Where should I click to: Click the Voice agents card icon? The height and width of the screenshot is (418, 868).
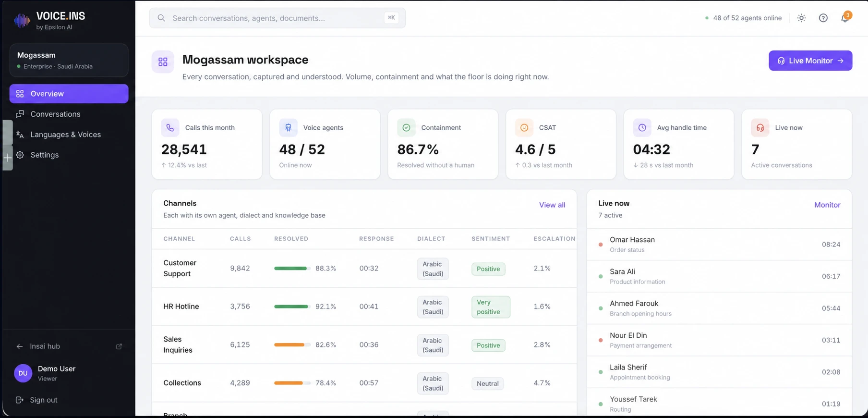tap(288, 128)
